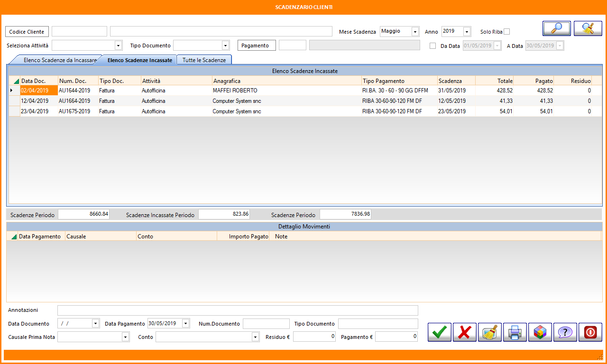Sort by the Tipo Pagamento column header
Screen dimensions: 607x364
click(399, 81)
